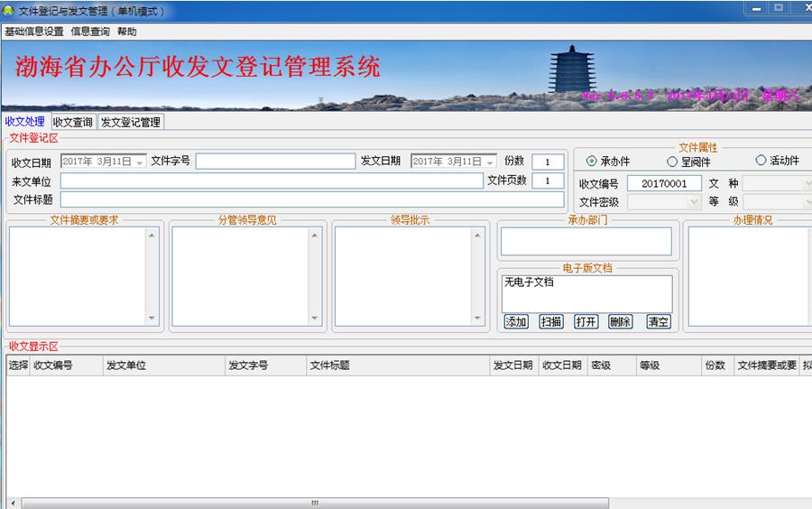Click the 打开 button

tap(586, 321)
